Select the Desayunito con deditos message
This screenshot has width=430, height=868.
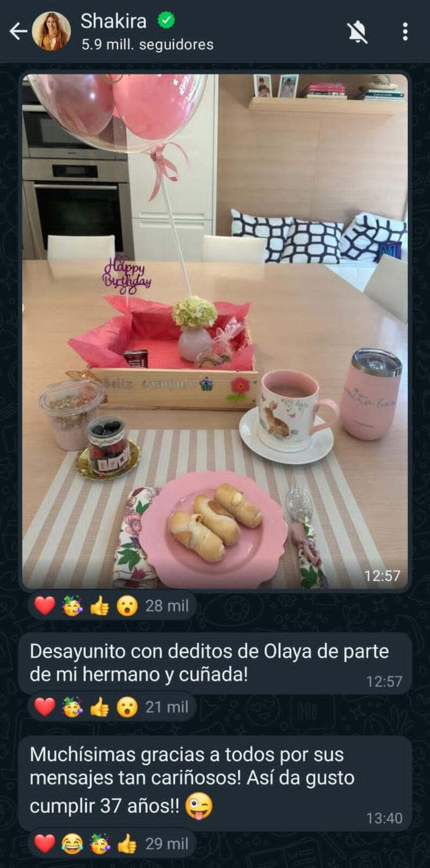click(215, 663)
